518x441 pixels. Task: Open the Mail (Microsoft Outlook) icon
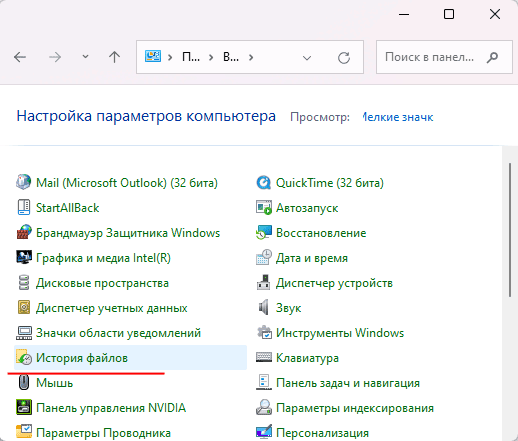(24, 182)
